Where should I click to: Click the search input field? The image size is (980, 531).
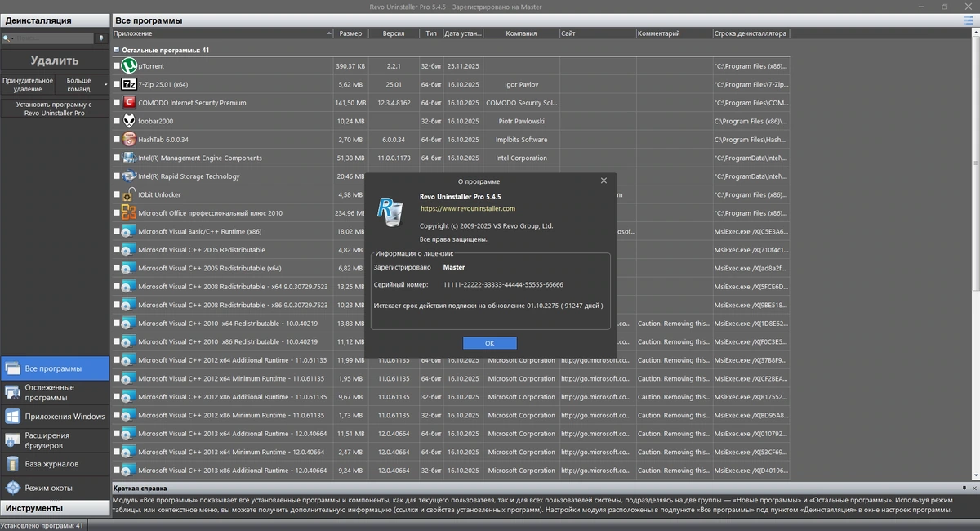[x=53, y=38]
